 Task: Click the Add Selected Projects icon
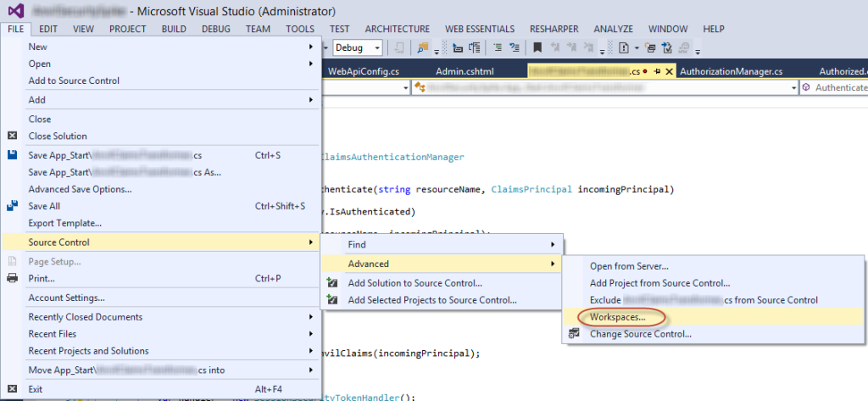(332, 300)
